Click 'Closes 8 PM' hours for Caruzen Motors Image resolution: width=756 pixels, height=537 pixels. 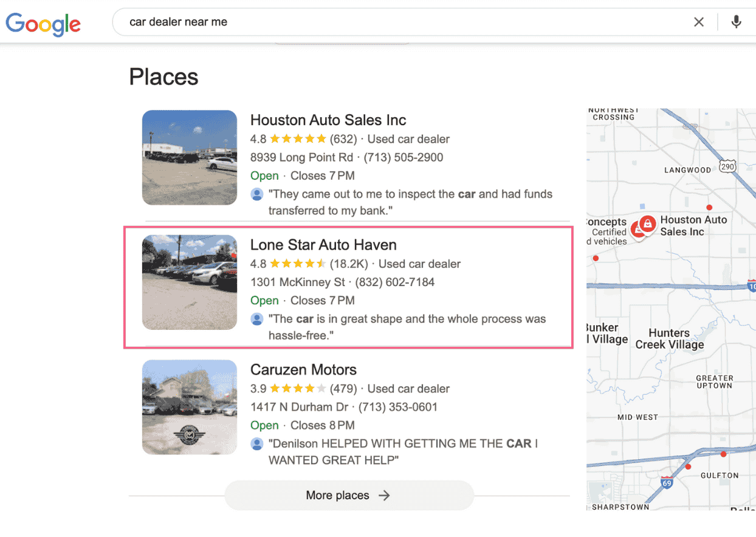[x=323, y=425]
